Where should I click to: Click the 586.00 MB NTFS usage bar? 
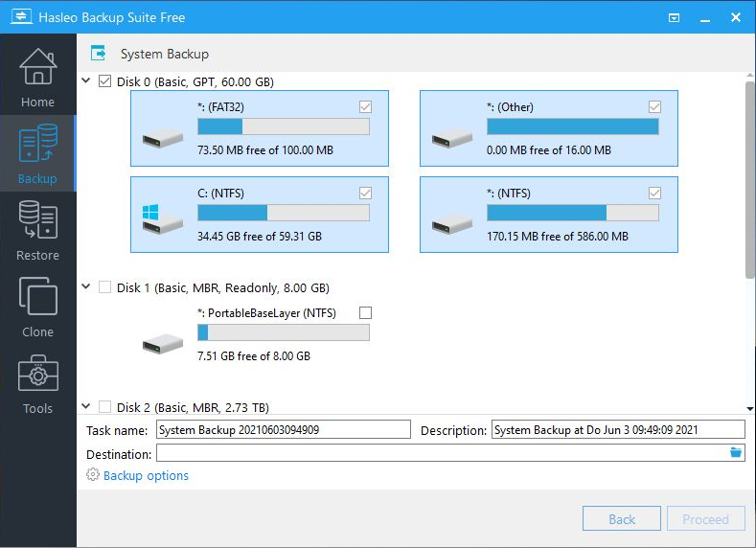573,213
